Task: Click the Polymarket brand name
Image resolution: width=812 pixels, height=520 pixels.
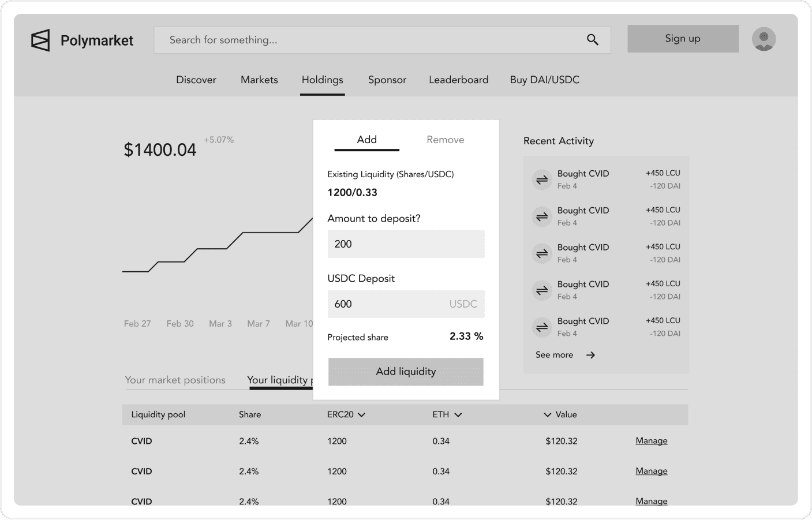Action: pos(97,40)
